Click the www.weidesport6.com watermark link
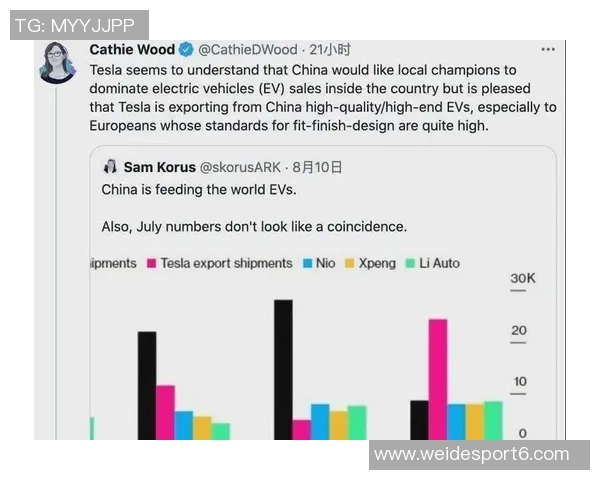This screenshot has height=480, width=600. (x=471, y=454)
